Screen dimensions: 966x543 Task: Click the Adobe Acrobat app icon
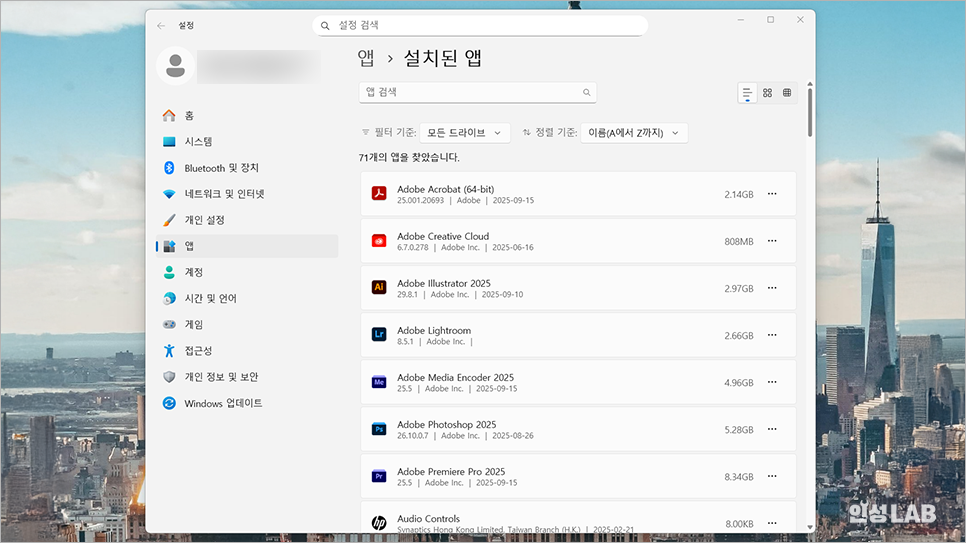pos(379,194)
